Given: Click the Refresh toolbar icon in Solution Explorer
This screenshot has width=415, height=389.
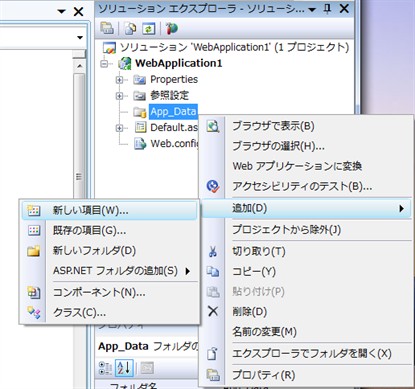Looking at the screenshot, I should click(149, 29).
